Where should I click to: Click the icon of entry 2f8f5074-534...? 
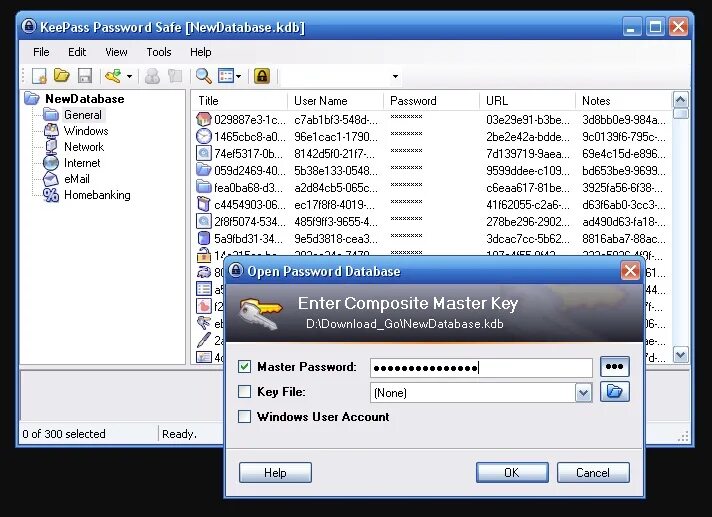point(204,222)
